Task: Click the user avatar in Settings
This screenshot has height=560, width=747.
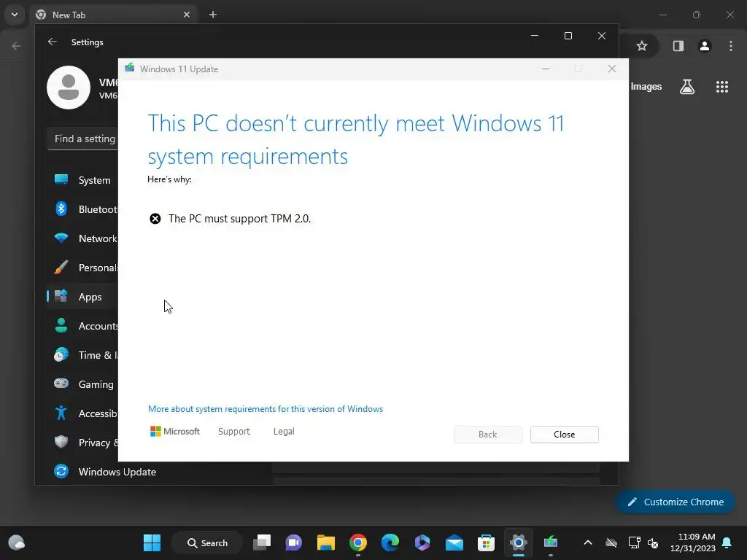Action: tap(69, 87)
